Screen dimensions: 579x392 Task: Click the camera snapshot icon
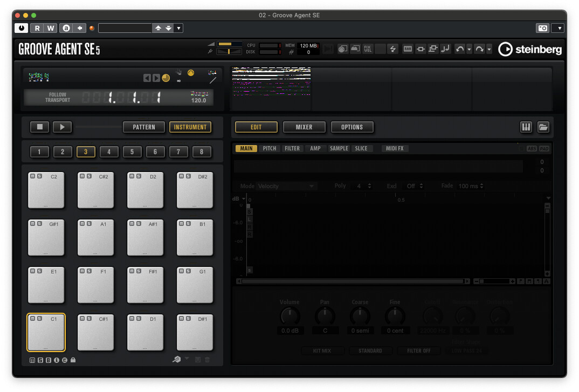(x=542, y=28)
